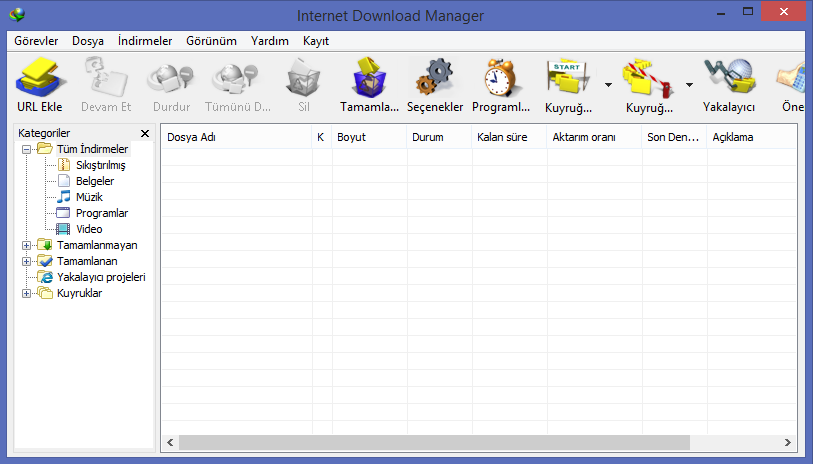813x464 pixels.
Task: Open the Yardım menu
Action: pyautogui.click(x=270, y=41)
